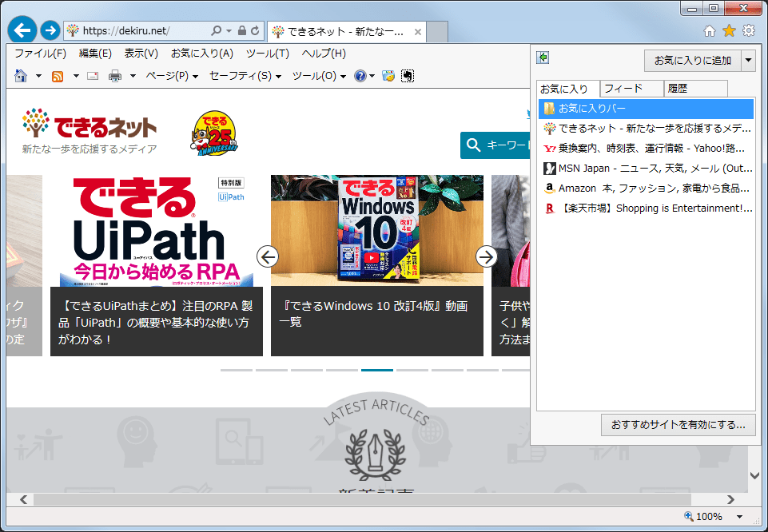768x532 pixels.
Task: Open the MSN Japan favorite
Action: click(x=646, y=169)
